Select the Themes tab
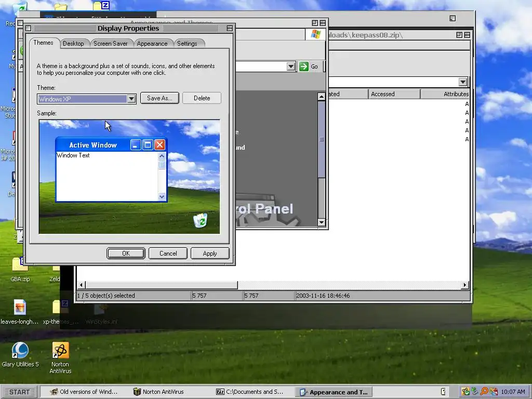 coord(44,43)
